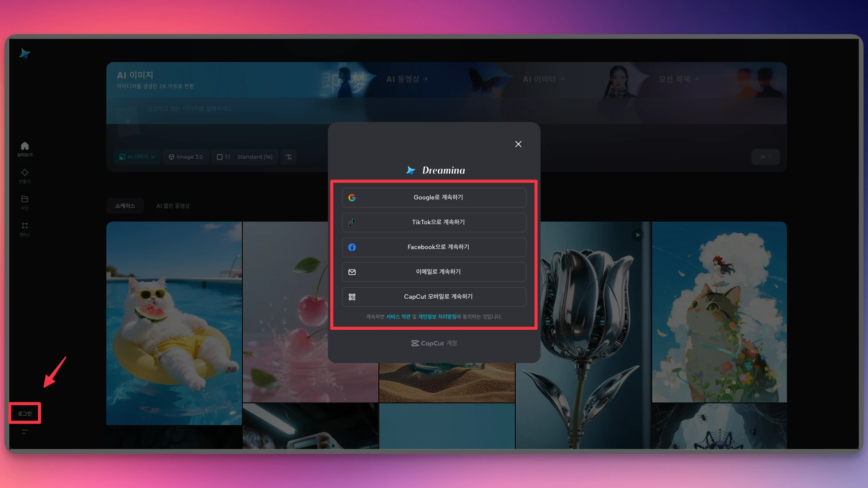Viewport: 868px width, 488px height.
Task: Click the Dreamina logo in sidebar
Action: (x=25, y=54)
